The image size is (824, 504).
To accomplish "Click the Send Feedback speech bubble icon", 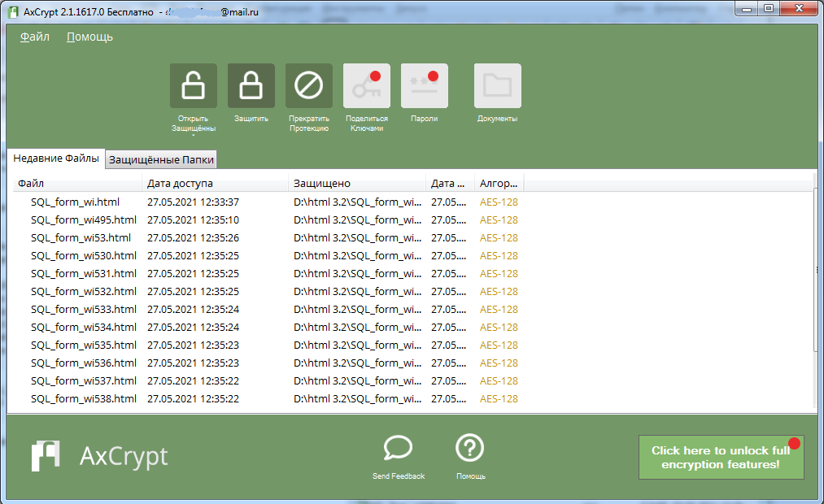I will coord(398,448).
